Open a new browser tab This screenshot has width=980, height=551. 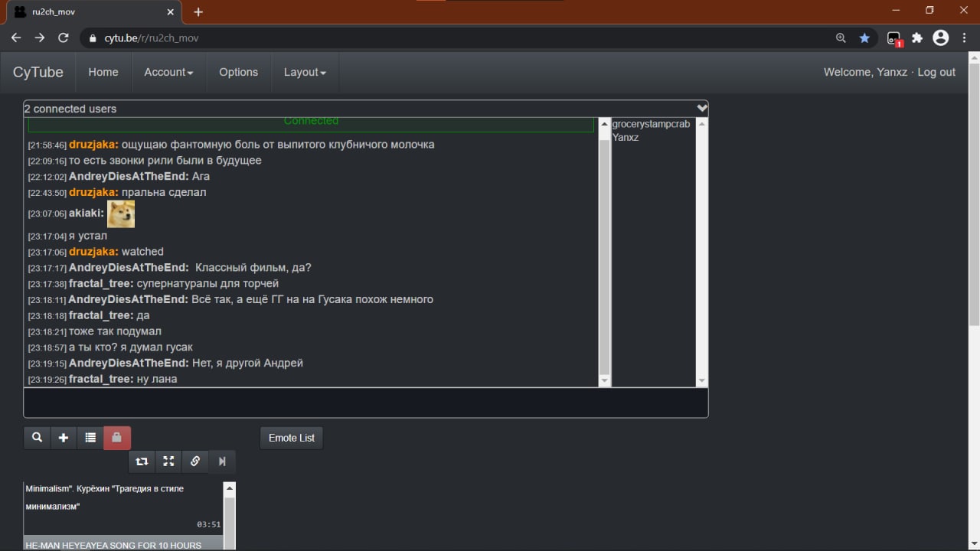pyautogui.click(x=198, y=12)
